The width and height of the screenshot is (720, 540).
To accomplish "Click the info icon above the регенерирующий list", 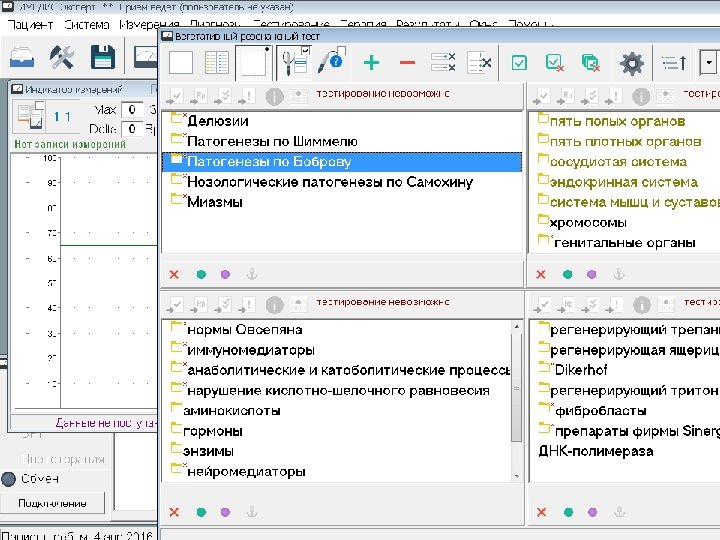I will pos(641,304).
